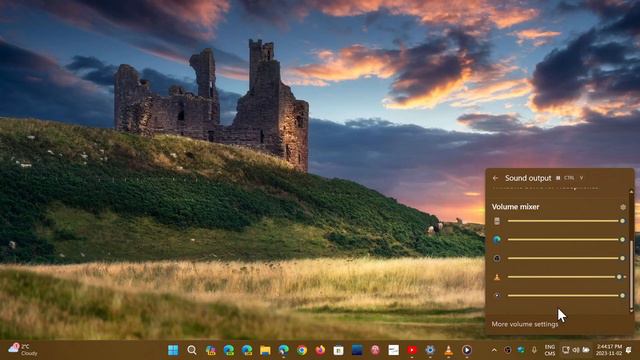The image size is (640, 360).
Task: Open YouTube app on taskbar
Action: 412,350
